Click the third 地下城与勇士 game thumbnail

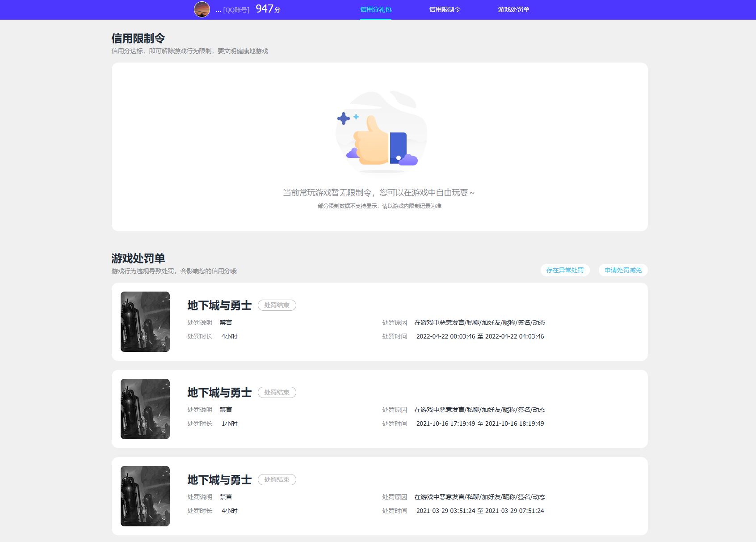(145, 495)
